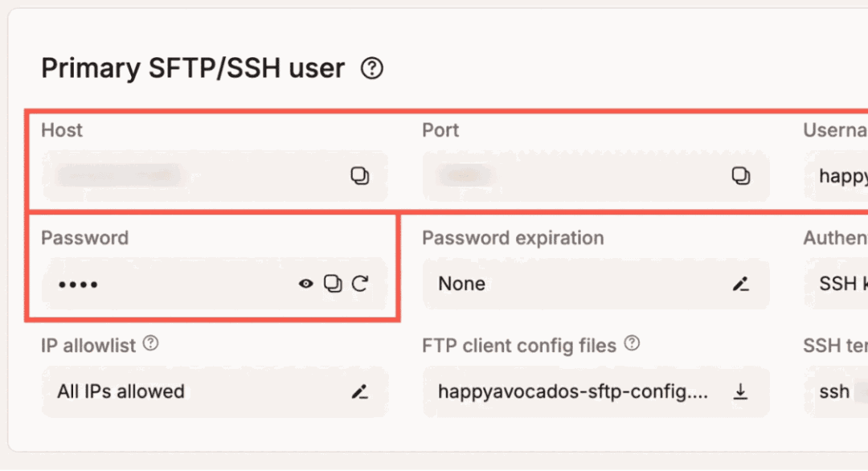Viewport: 868px width, 471px height.
Task: Edit the Password expiration setting
Action: [741, 284]
